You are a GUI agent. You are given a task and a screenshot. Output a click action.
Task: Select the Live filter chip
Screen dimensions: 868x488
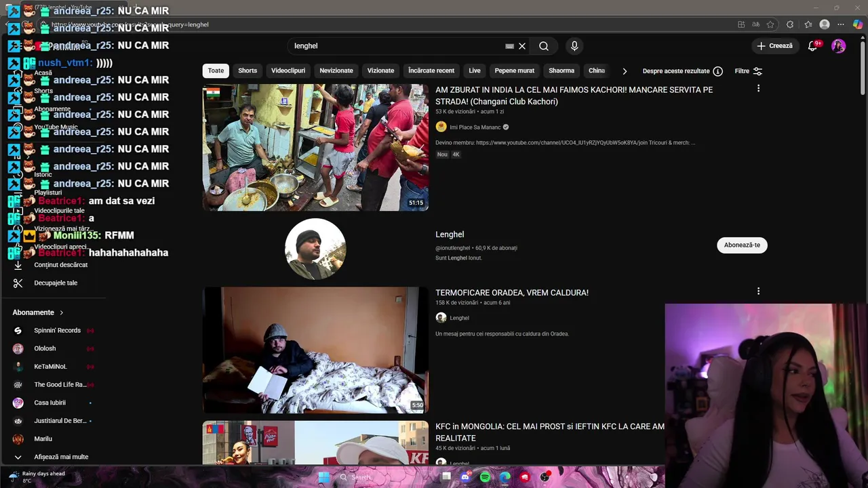pos(475,70)
